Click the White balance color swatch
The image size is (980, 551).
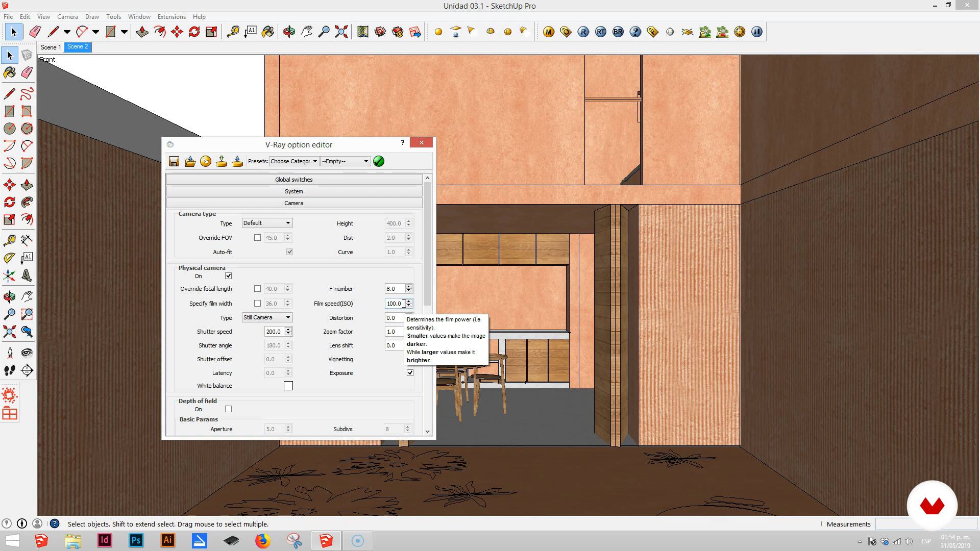click(288, 386)
